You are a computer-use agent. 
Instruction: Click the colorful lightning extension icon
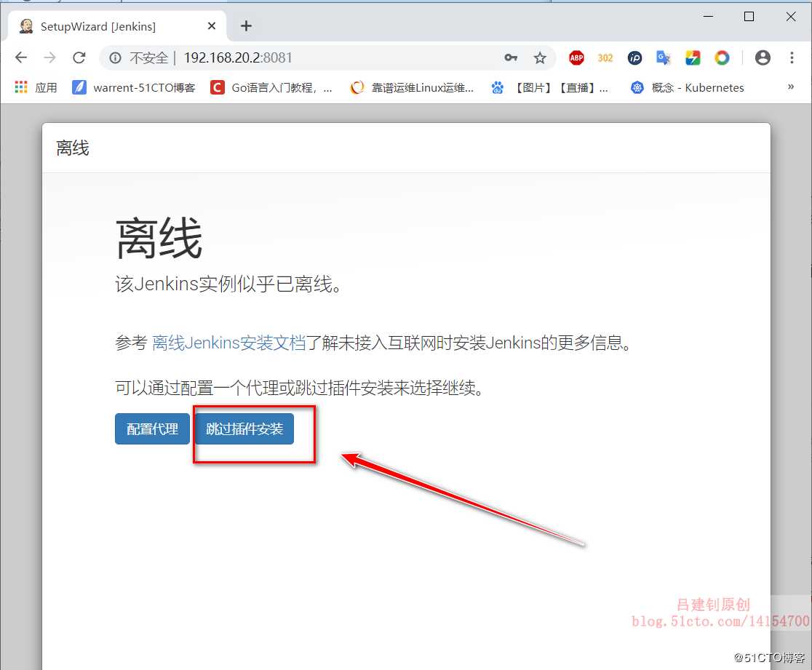(693, 57)
